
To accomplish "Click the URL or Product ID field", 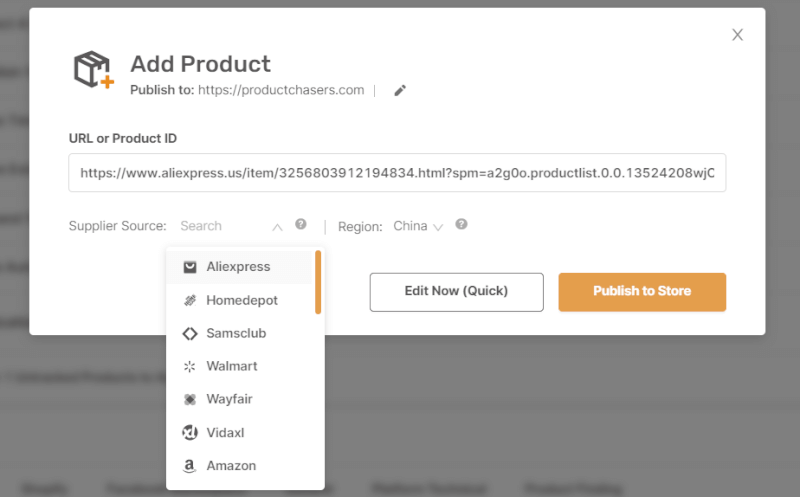I will click(397, 173).
